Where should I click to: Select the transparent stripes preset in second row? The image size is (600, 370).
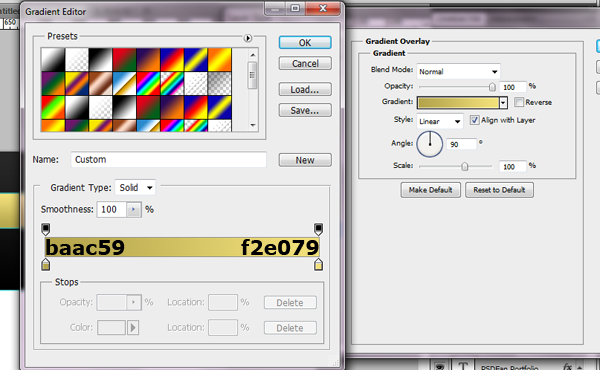(196, 83)
